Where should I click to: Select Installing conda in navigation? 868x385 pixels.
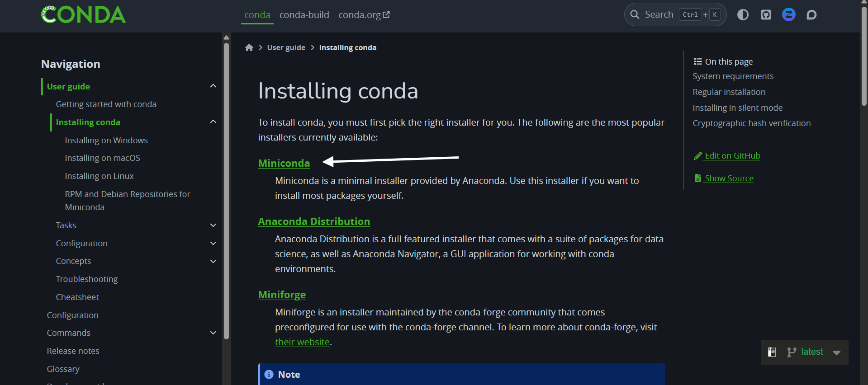point(88,122)
